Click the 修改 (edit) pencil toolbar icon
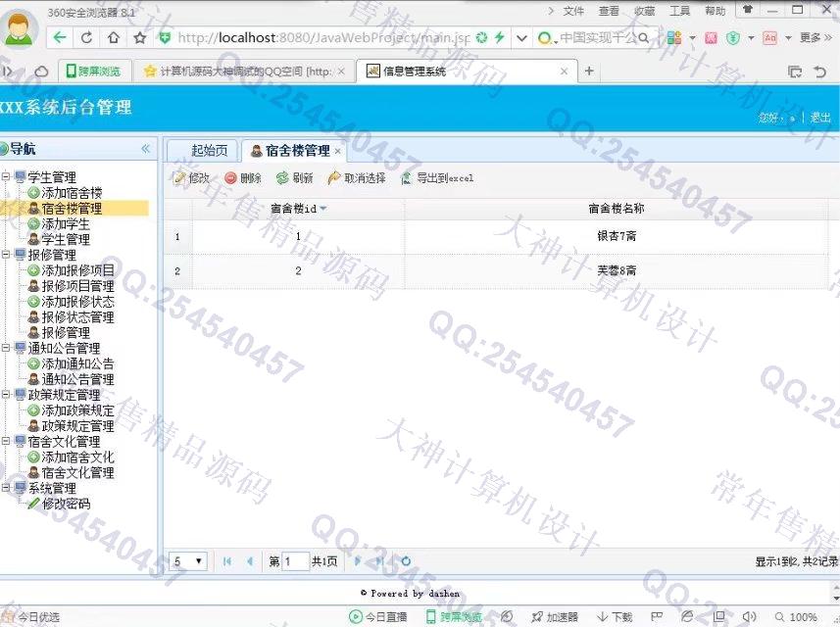 point(179,178)
